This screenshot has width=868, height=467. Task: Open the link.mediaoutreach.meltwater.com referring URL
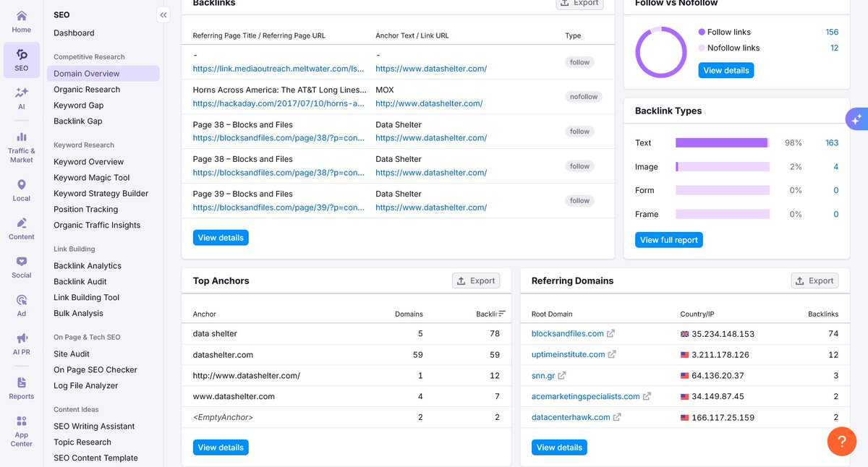278,69
